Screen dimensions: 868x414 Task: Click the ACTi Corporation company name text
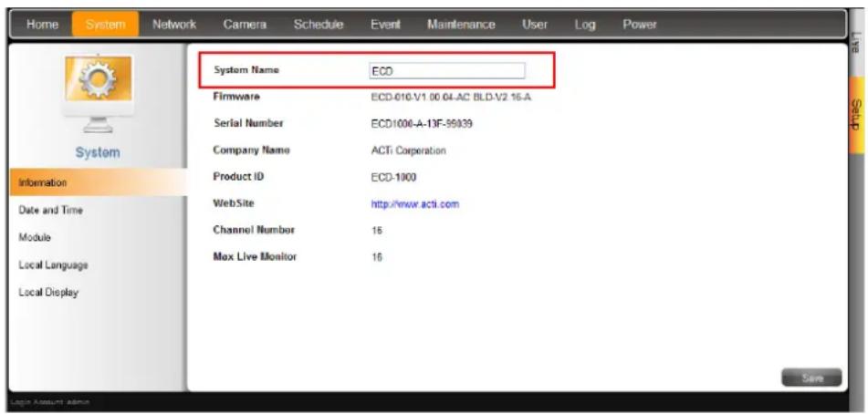(408, 150)
